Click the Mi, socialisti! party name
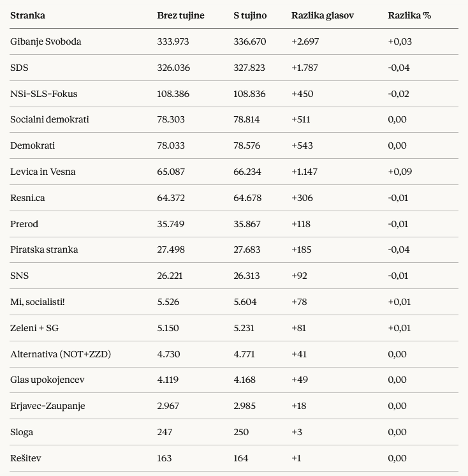 pyautogui.click(x=38, y=302)
